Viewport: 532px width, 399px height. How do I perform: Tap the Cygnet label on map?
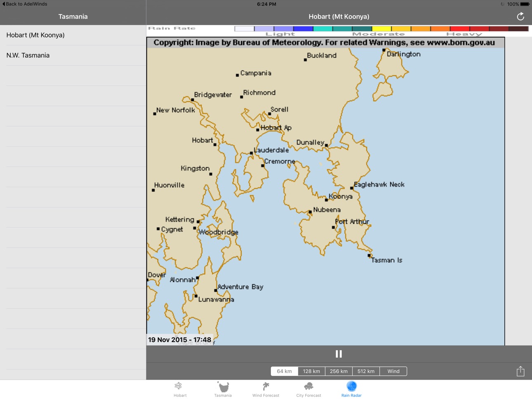pyautogui.click(x=172, y=229)
